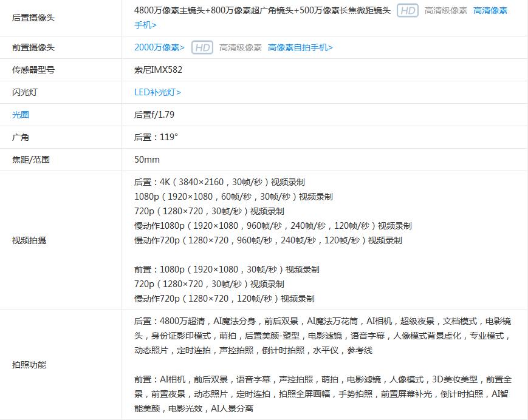The width and height of the screenshot is (528, 420).
Task: Click 高清级像素 text in the 前置摄像头 row
Action: (x=241, y=47)
